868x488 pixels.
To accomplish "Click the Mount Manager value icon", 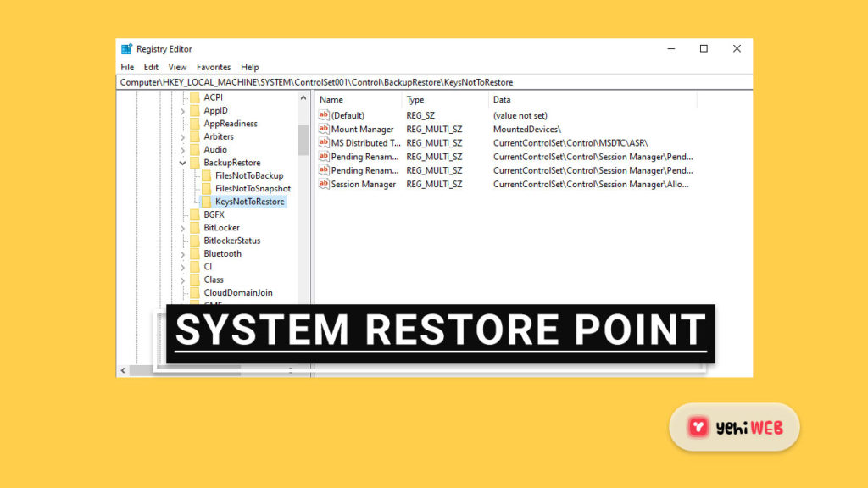I will 323,129.
